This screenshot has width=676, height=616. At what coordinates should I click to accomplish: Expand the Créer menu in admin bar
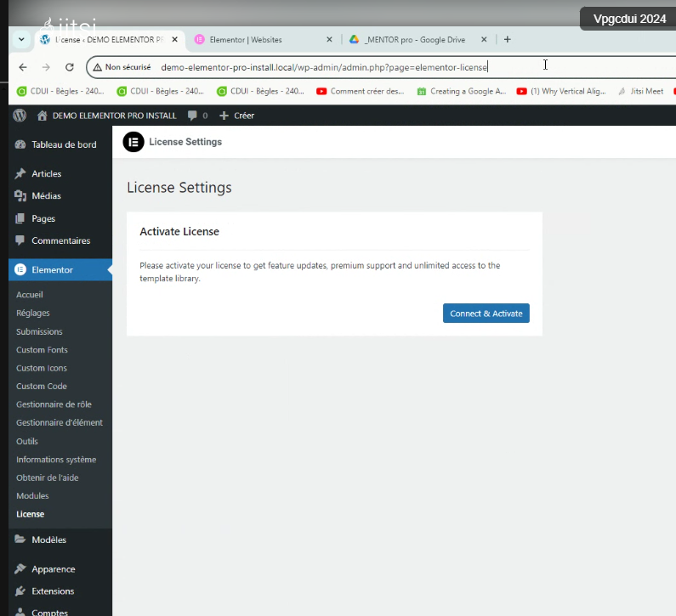pyautogui.click(x=236, y=116)
